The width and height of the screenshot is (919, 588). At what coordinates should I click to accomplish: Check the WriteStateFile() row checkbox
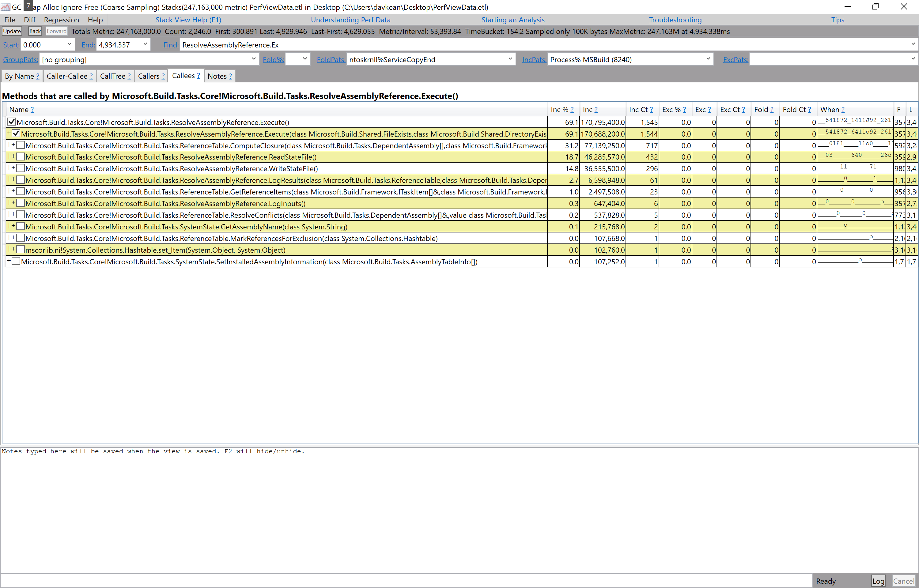click(21, 168)
